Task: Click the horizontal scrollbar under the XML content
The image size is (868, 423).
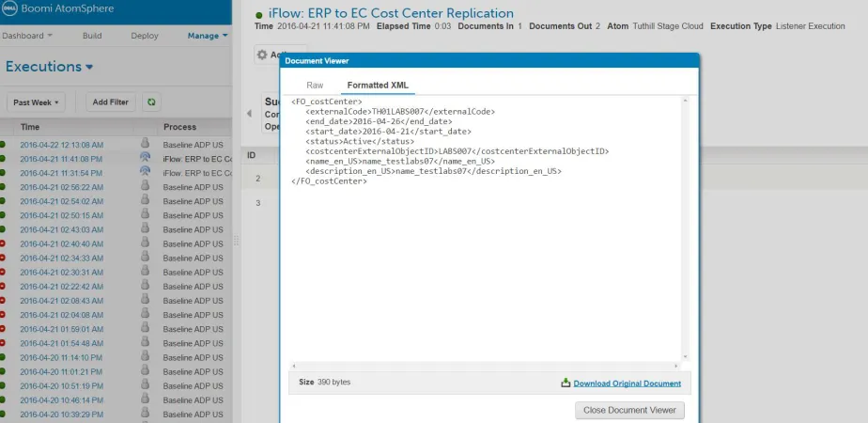Action: click(x=485, y=367)
